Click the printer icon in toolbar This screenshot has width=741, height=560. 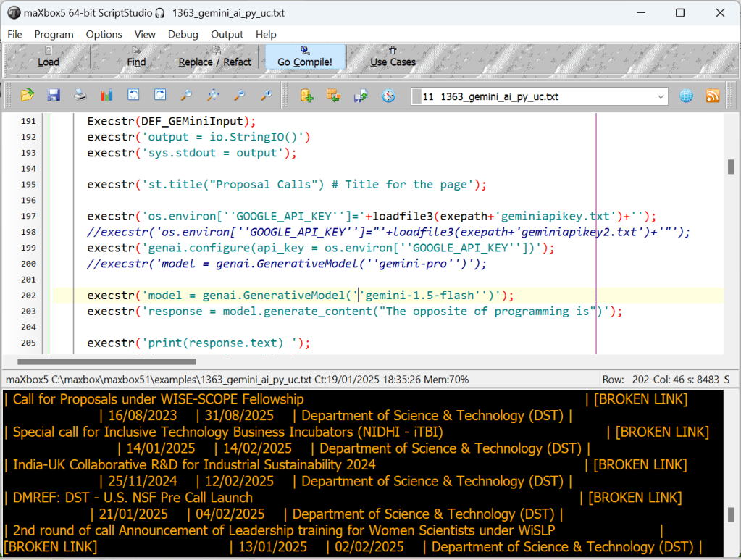pos(80,96)
